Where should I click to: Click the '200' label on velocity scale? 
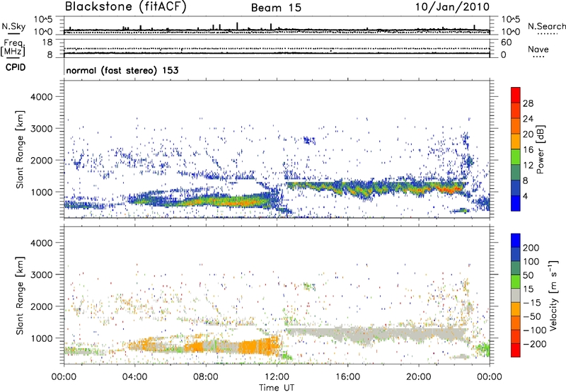tap(531, 248)
